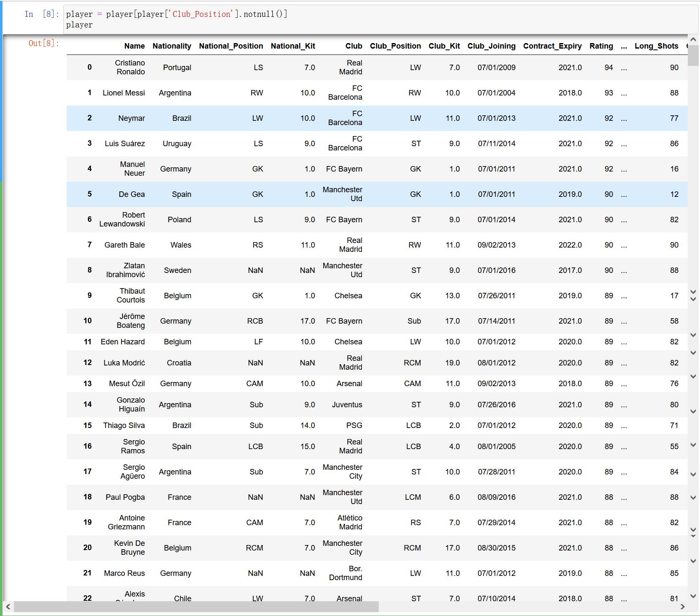Click the Kevin De Bruyne name cell
700x616 pixels.
pos(130,548)
